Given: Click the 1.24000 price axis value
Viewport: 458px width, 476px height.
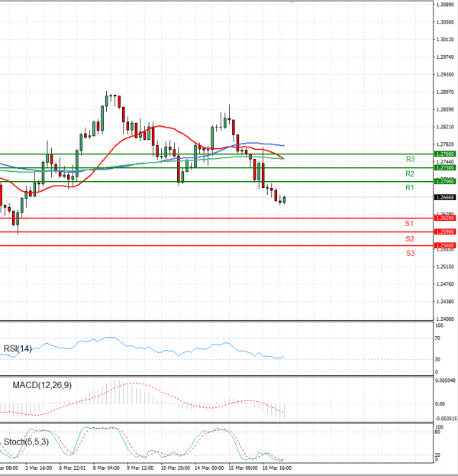Looking at the screenshot, I should click(x=445, y=319).
